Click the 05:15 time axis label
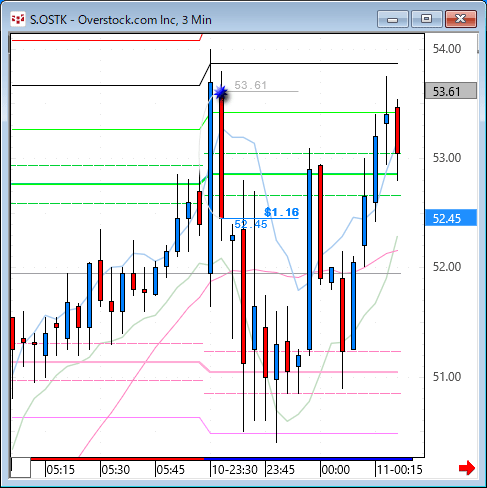Image resolution: width=487 pixels, height=488 pixels. (x=60, y=469)
